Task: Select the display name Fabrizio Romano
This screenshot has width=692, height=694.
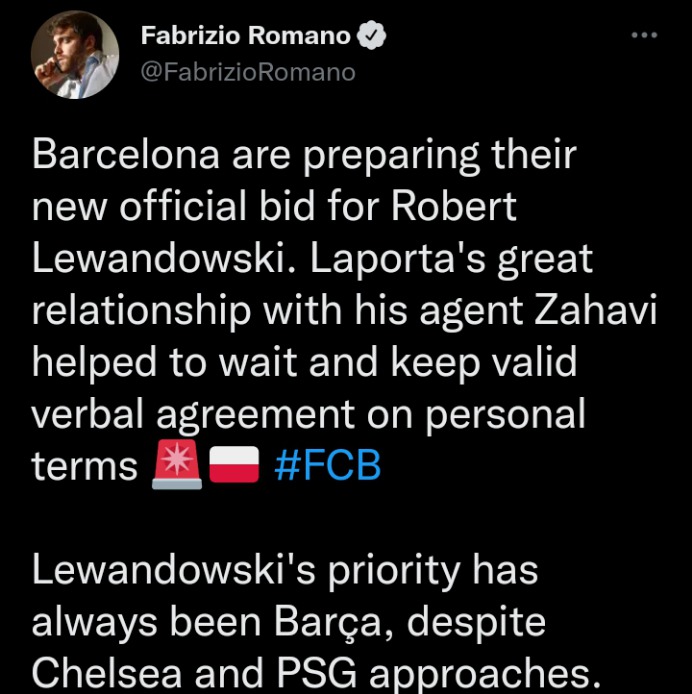Action: coord(246,35)
